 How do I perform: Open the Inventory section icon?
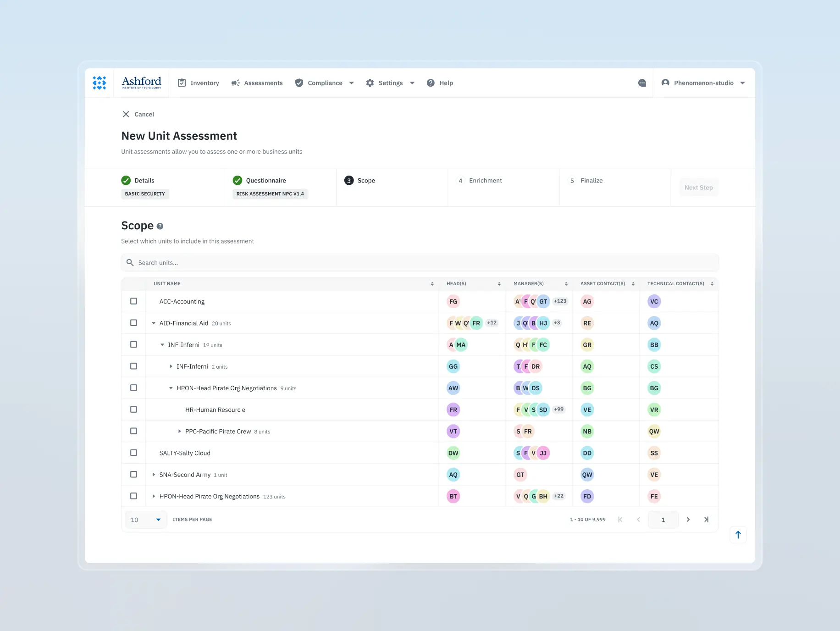click(182, 83)
